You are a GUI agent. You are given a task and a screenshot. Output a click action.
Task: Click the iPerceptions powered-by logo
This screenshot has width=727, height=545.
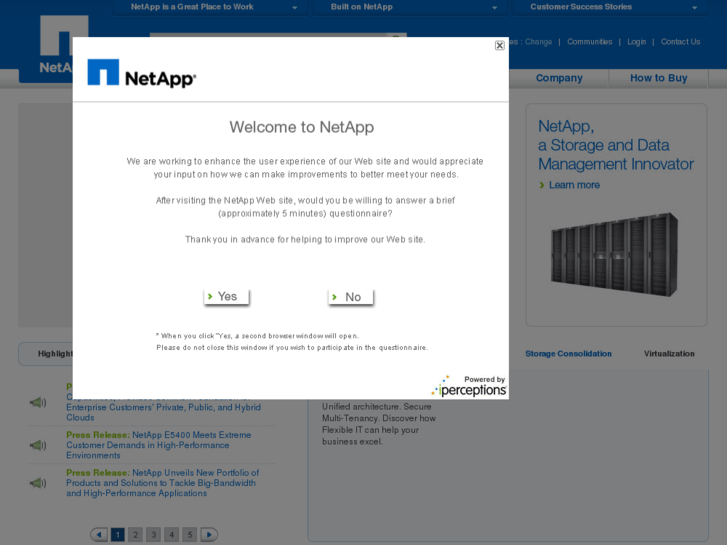[x=469, y=386]
